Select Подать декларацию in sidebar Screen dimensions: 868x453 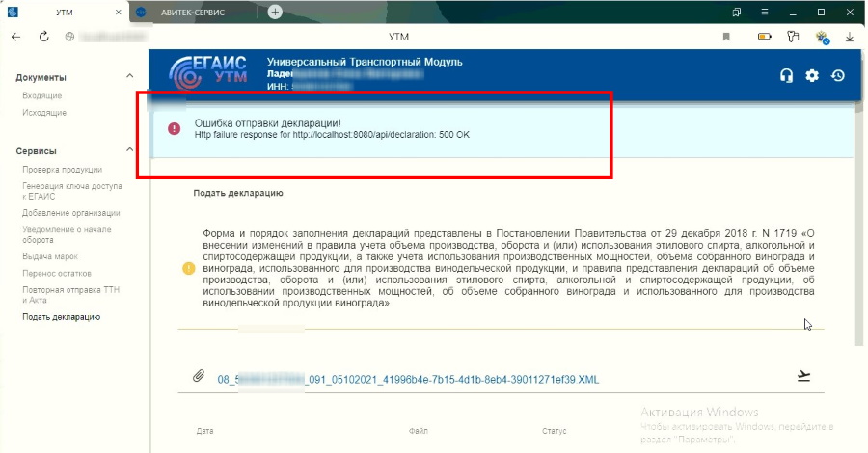61,317
